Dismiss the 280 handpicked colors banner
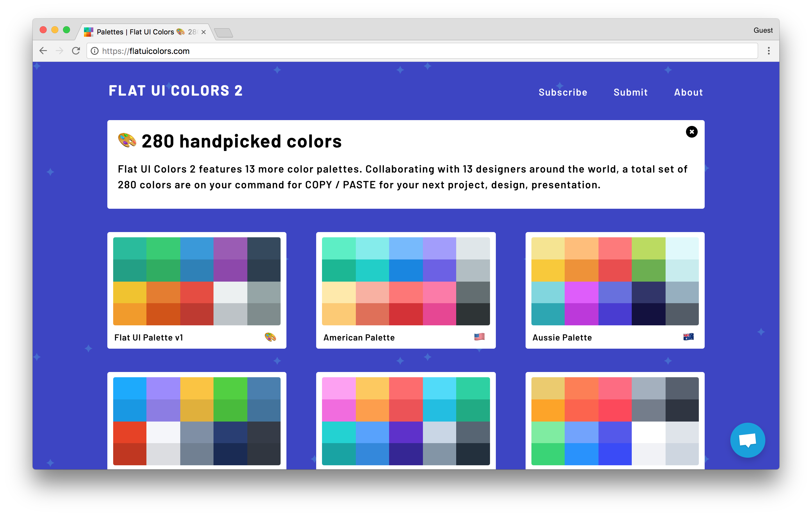812x516 pixels. pos(691,132)
